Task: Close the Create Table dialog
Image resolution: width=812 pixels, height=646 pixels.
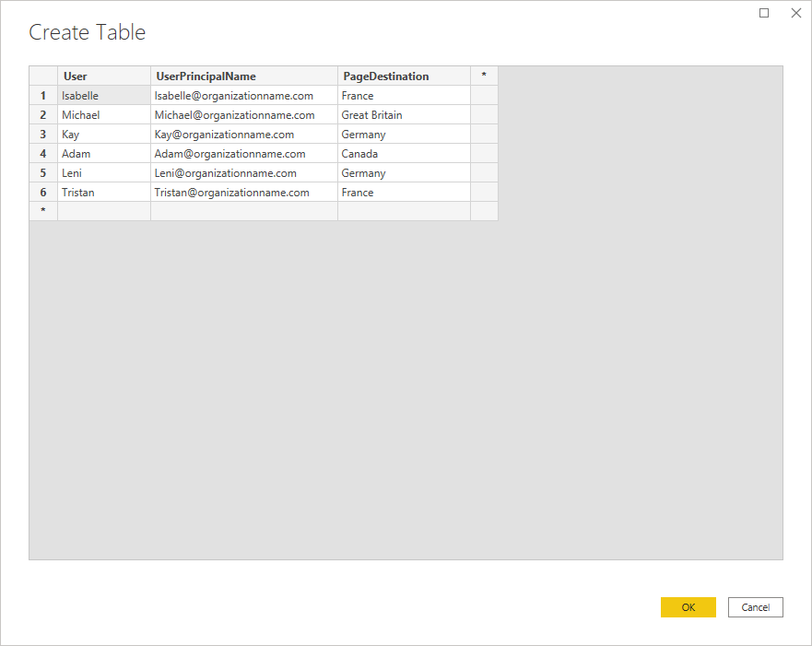Action: [795, 13]
